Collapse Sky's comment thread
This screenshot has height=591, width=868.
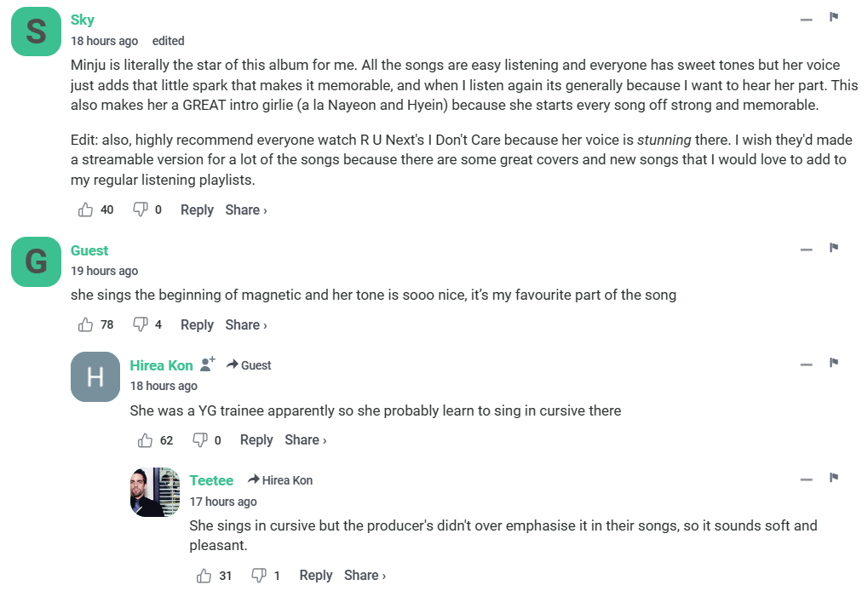tap(807, 19)
